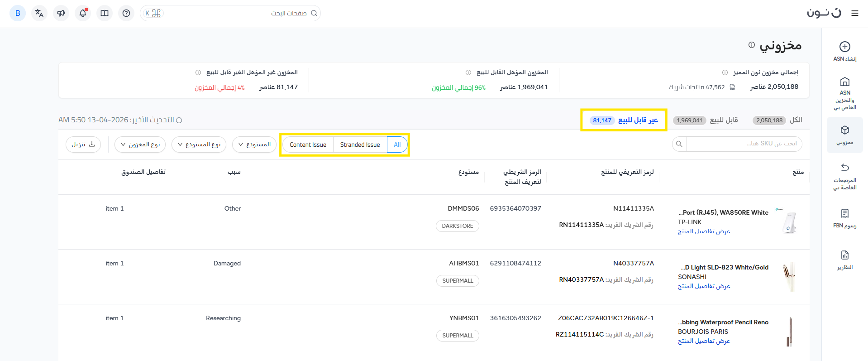
Task: Click the magnifier button of SKU search
Action: [x=679, y=144]
